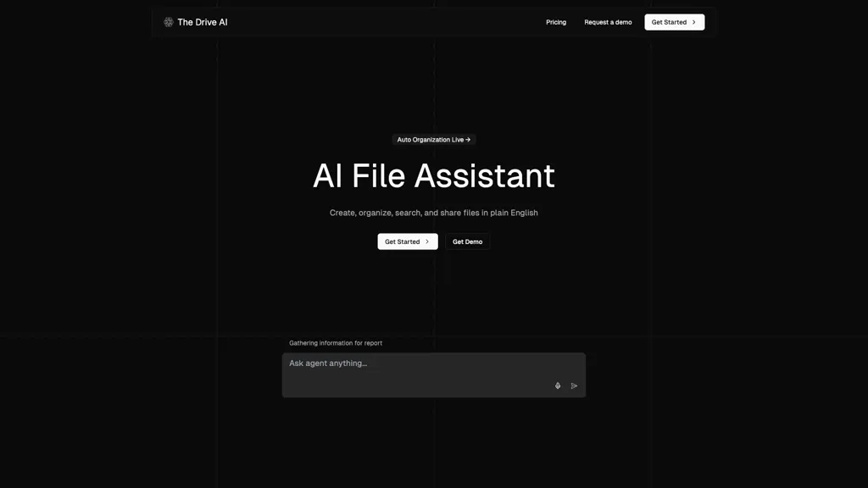Screen dimensions: 868x488
Task: Open the Request a demo link
Action: (x=608, y=22)
